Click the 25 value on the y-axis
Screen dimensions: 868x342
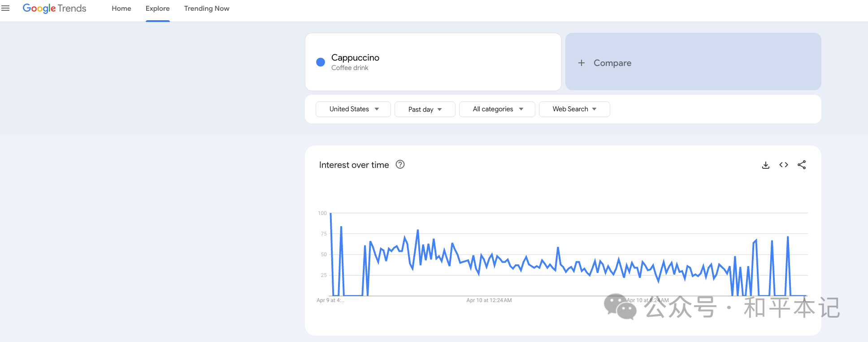(324, 275)
